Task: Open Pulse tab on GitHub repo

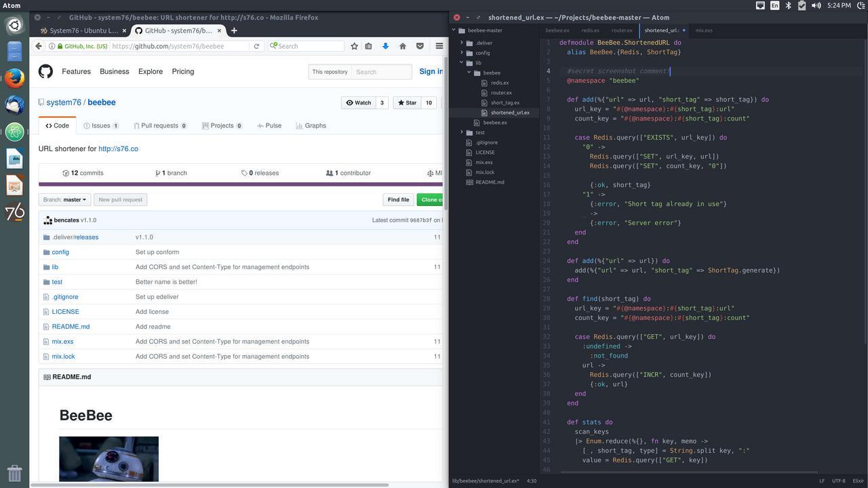Action: pos(269,125)
